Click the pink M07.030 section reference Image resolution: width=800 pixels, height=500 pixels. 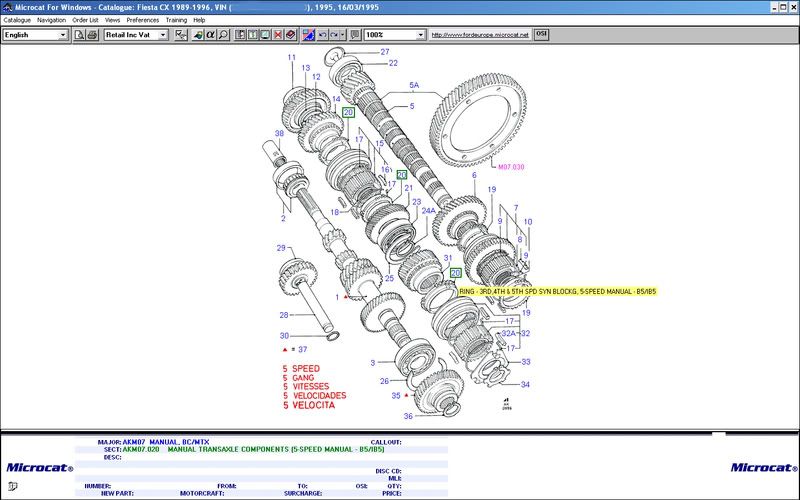pos(510,167)
